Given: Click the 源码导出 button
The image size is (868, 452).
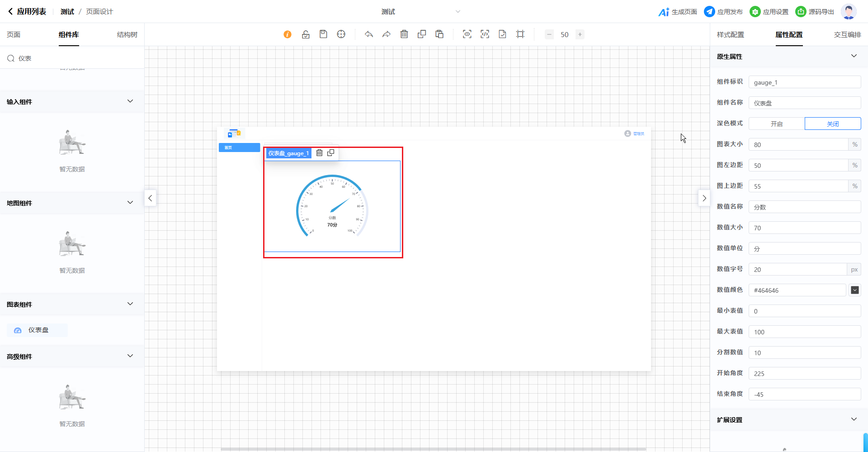Looking at the screenshot, I should 815,12.
